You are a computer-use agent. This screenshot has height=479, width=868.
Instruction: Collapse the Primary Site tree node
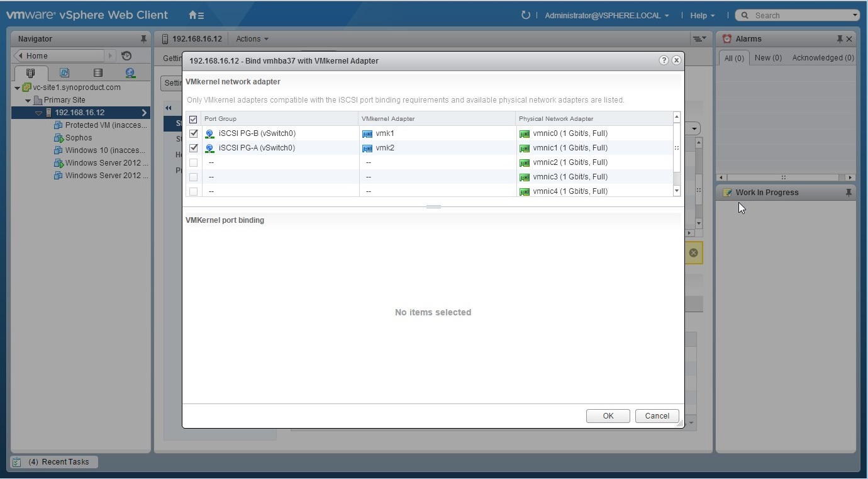point(28,99)
